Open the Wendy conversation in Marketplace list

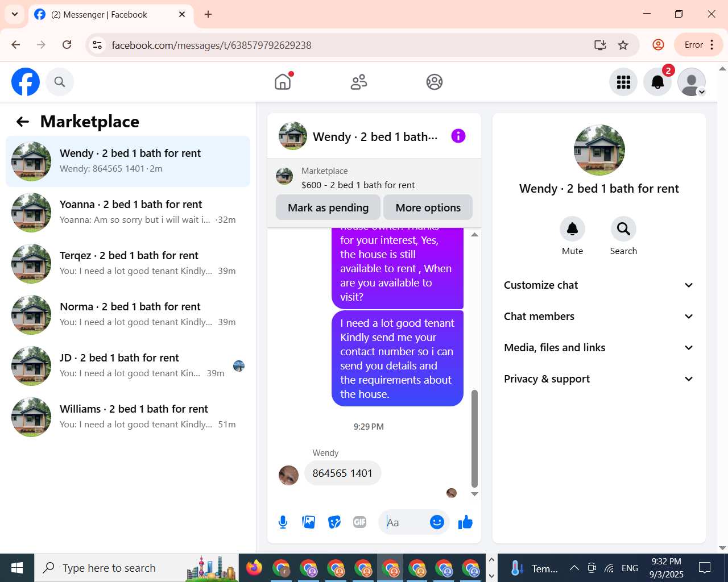click(128, 161)
